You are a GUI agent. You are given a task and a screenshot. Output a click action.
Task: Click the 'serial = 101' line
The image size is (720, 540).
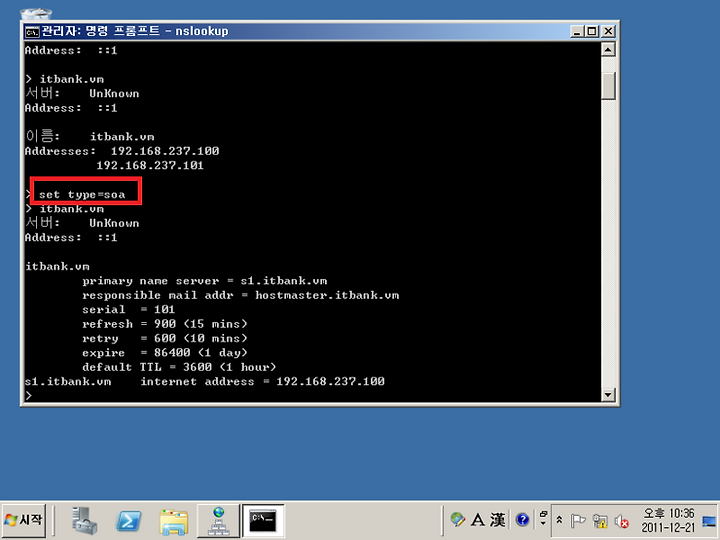pyautogui.click(x=129, y=309)
